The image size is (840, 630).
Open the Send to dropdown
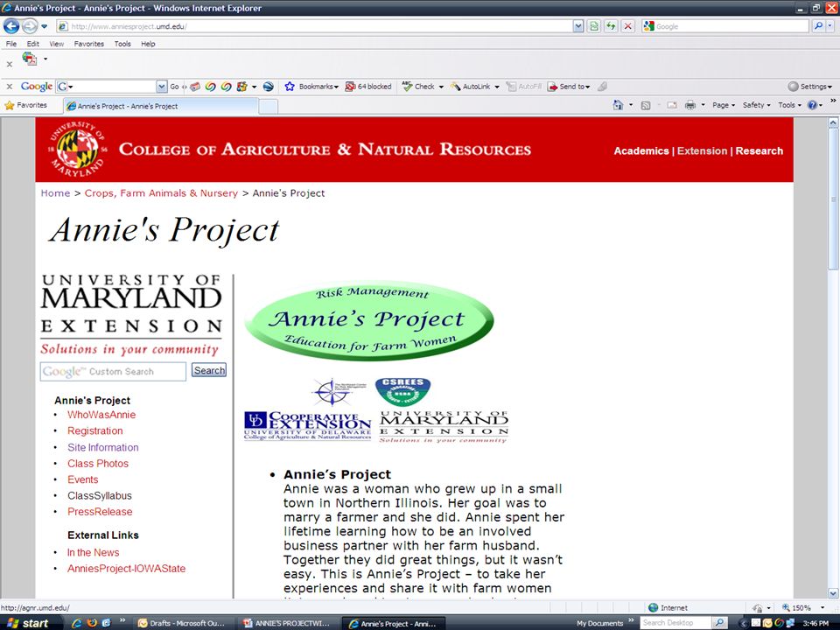(x=569, y=87)
